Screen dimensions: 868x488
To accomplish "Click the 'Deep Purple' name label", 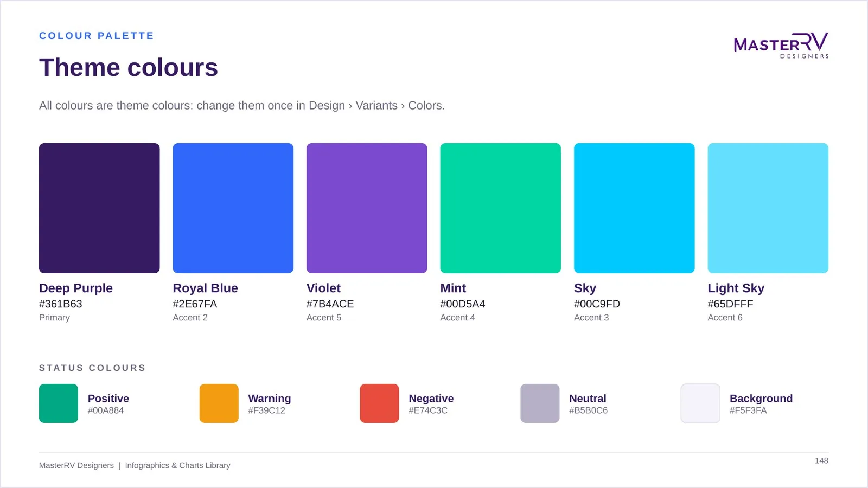I will tap(76, 288).
